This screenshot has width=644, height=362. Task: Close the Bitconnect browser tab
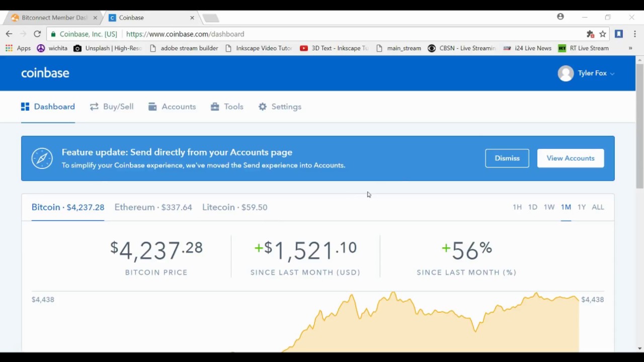(95, 18)
